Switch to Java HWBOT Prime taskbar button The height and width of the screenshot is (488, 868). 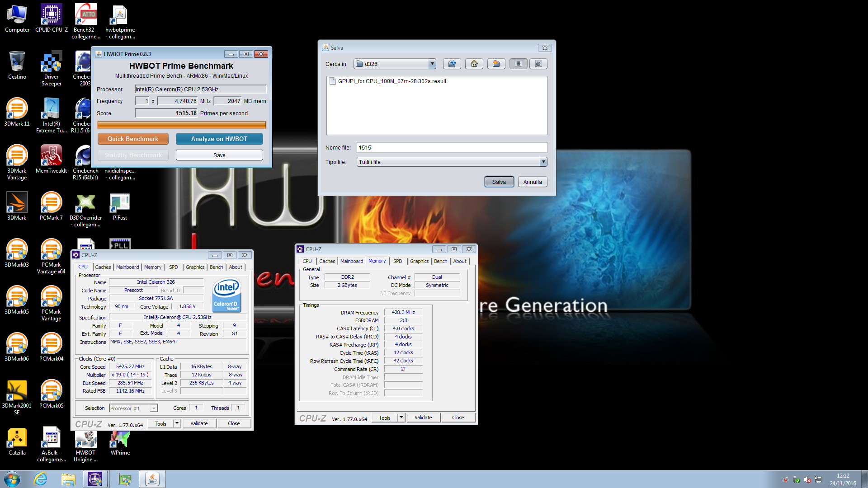[x=152, y=479]
